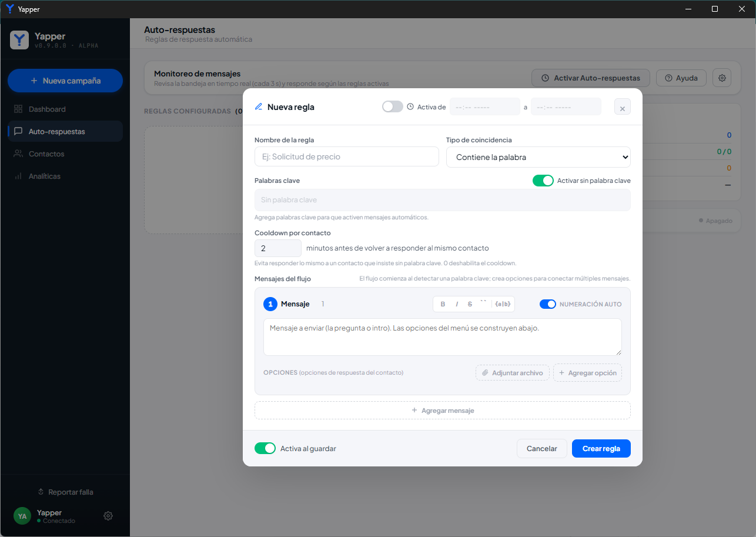Click the message text area
Viewport: 756px width, 537px height.
point(443,337)
